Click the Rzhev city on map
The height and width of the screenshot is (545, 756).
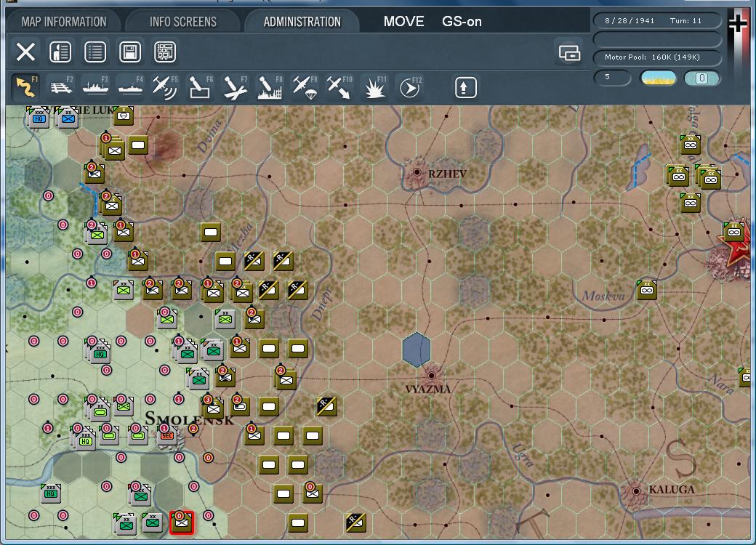point(417,173)
